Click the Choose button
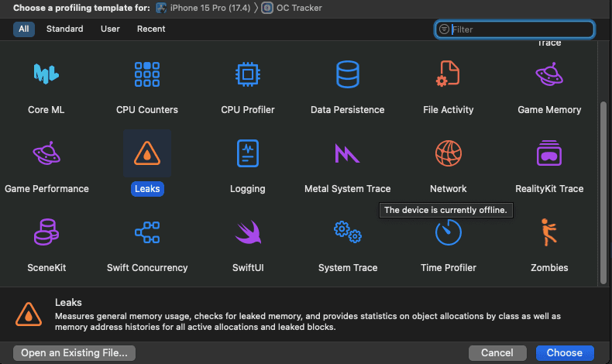The image size is (612, 364). (564, 352)
